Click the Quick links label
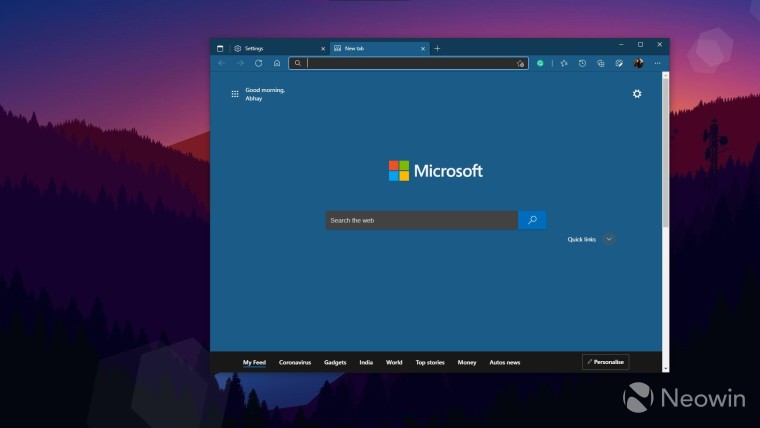760x428 pixels. [582, 239]
